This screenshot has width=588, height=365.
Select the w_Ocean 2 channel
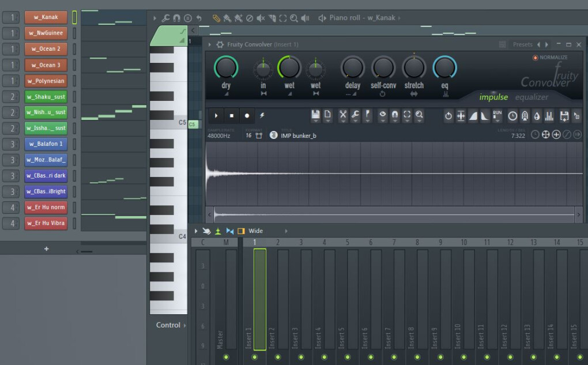pyautogui.click(x=46, y=49)
